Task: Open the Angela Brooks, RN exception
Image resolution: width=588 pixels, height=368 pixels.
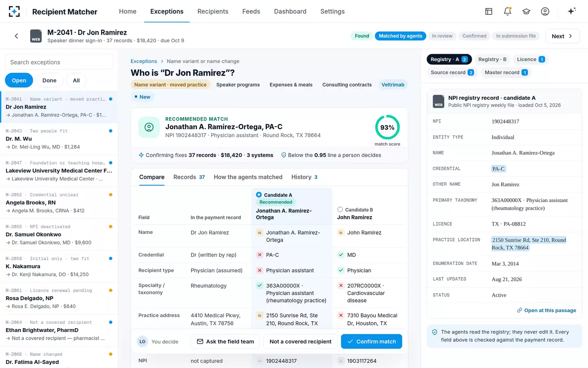Action: coord(59,203)
